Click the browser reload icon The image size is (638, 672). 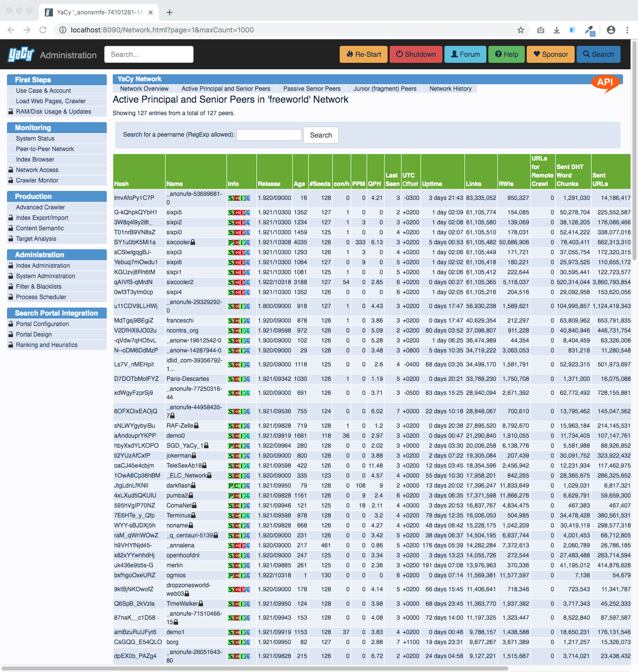(43, 30)
